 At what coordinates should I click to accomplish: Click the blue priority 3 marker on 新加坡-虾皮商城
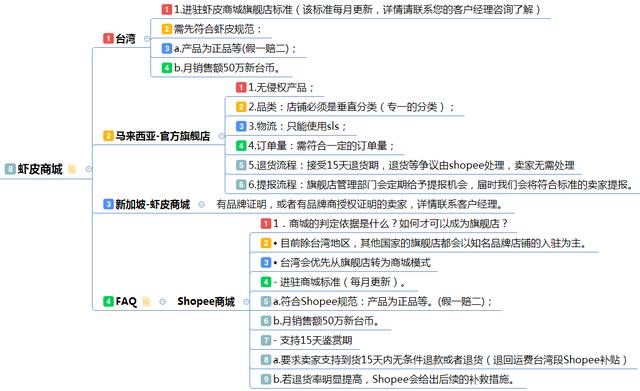(108, 204)
